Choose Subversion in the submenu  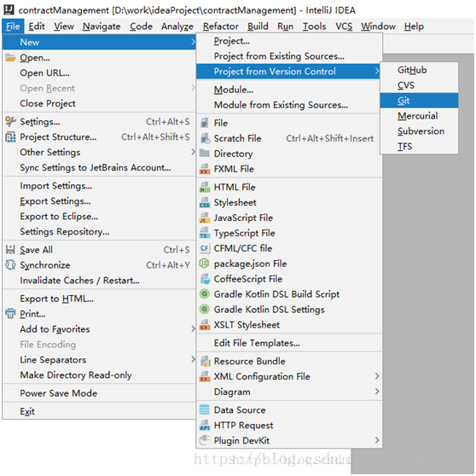coord(419,131)
